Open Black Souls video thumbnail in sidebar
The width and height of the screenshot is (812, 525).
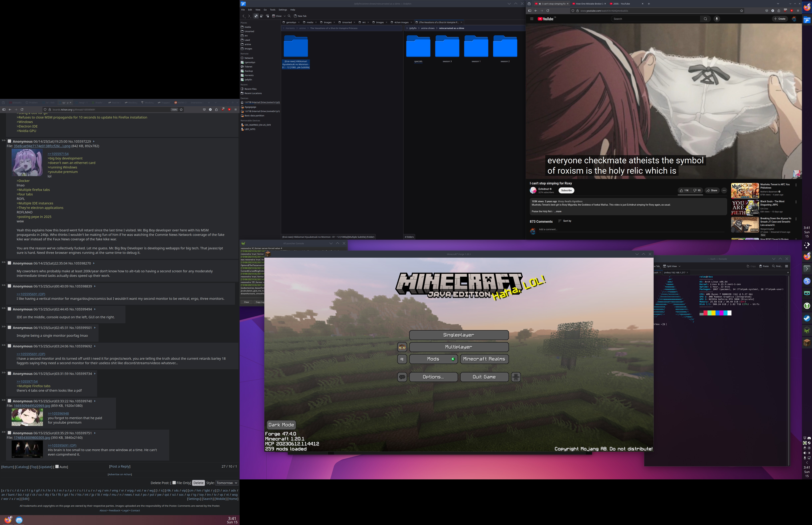click(745, 208)
